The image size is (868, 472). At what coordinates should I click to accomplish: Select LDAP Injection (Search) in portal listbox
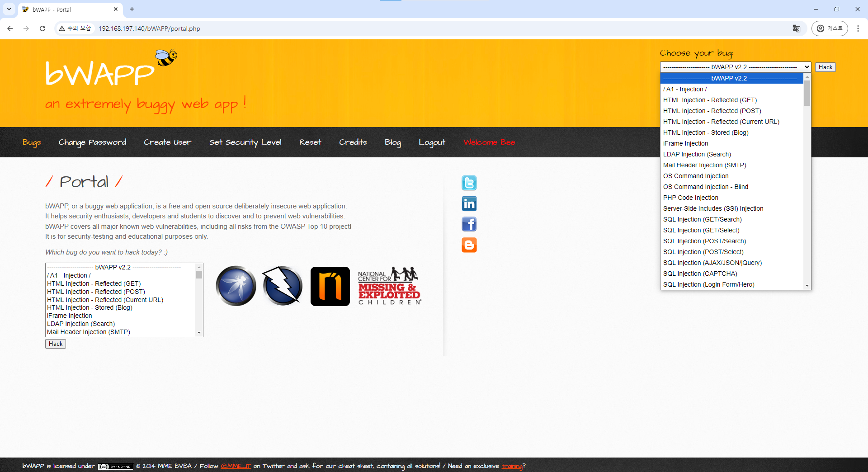tap(121, 324)
